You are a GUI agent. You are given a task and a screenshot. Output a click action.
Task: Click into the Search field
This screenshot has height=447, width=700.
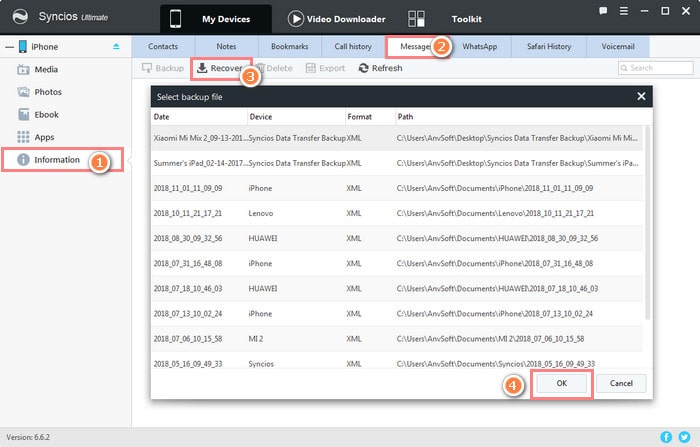tap(656, 68)
